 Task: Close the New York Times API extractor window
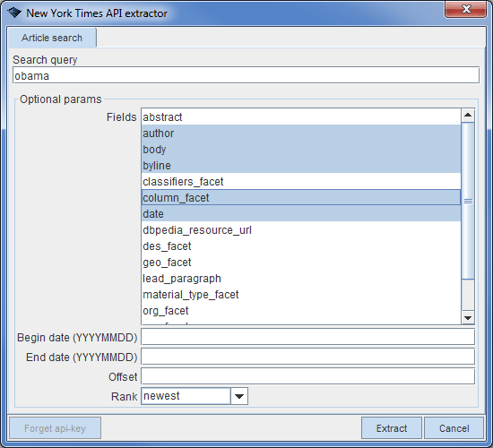click(x=465, y=10)
